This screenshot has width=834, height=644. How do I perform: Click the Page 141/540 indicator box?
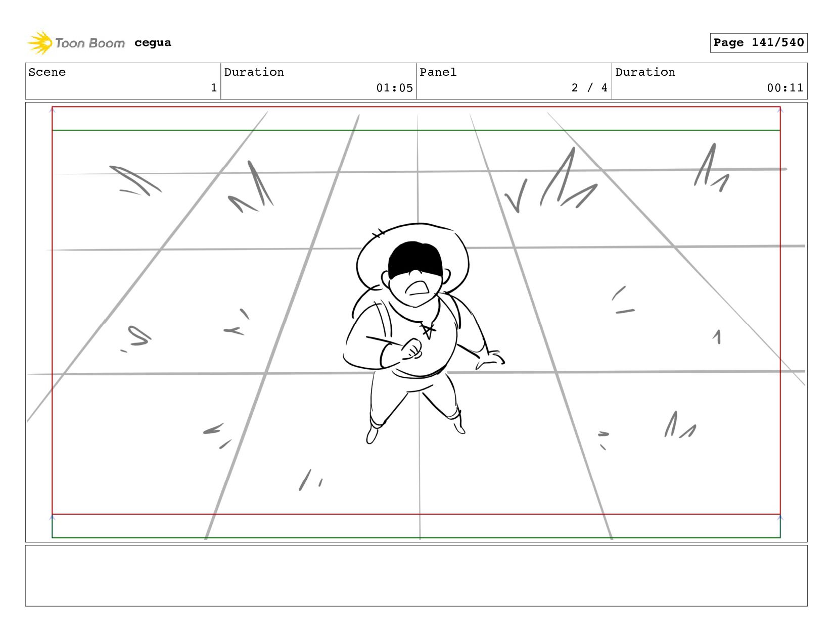[x=758, y=42]
